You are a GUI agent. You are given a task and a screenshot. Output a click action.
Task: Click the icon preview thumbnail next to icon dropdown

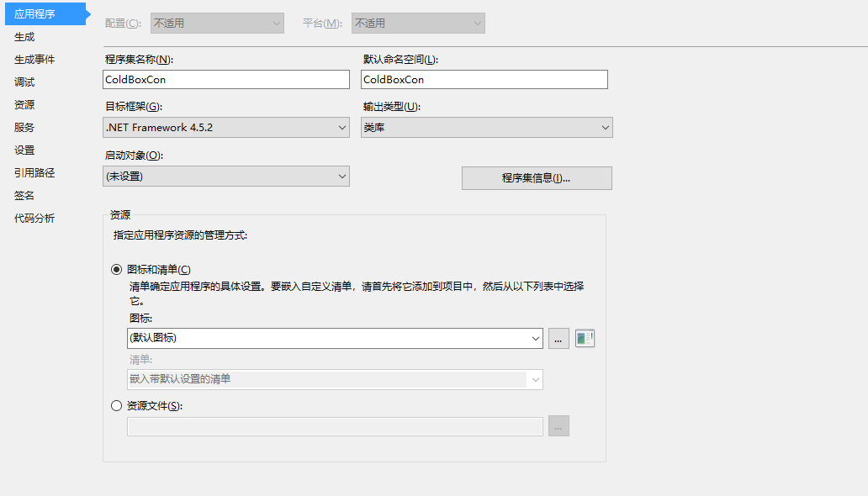tap(585, 337)
